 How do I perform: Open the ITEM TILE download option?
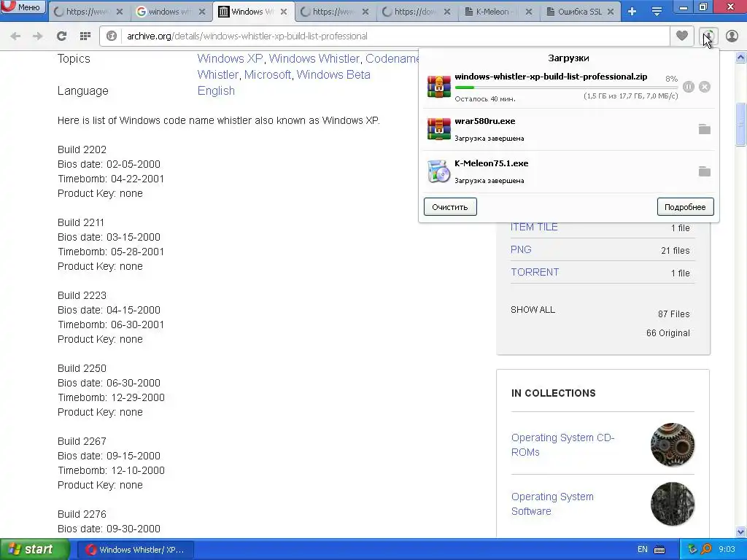coord(534,227)
